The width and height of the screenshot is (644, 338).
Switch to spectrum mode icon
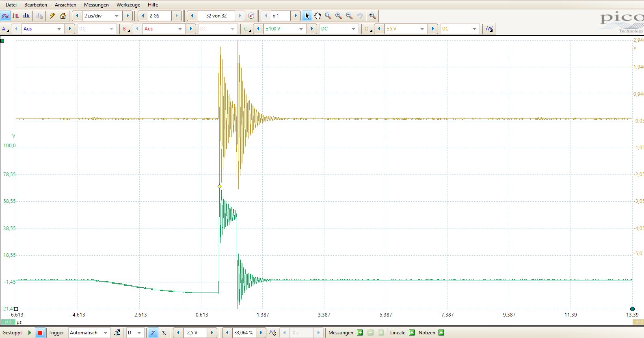(x=26, y=16)
